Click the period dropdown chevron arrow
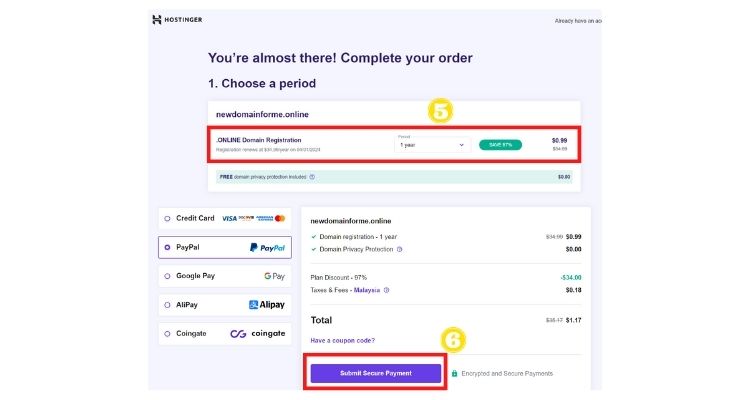Screen dimensions: 750x400 click(x=462, y=145)
